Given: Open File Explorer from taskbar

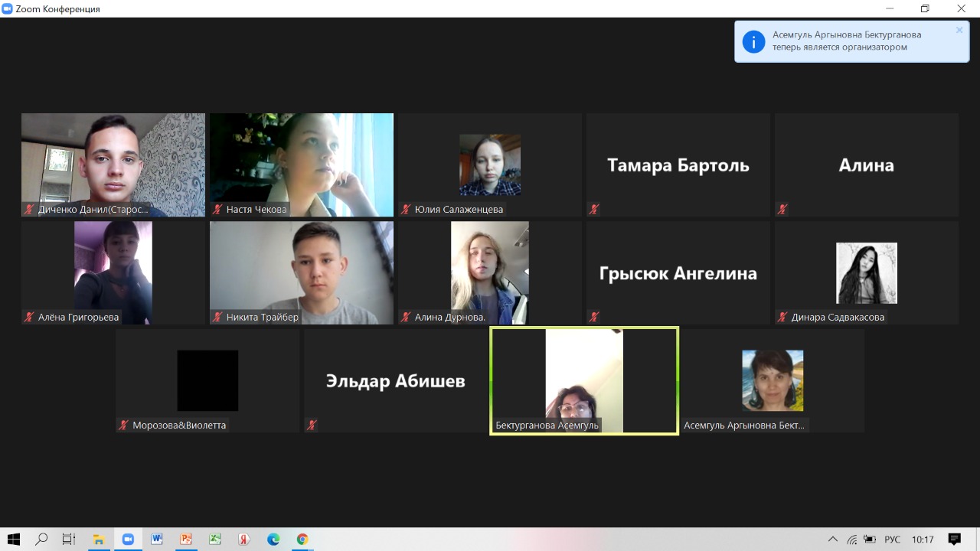Looking at the screenshot, I should pos(99,540).
